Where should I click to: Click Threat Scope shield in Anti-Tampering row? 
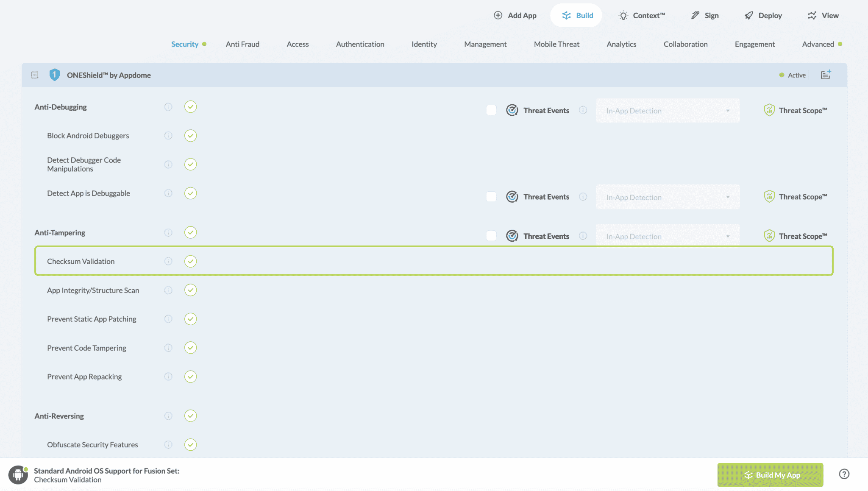click(769, 236)
